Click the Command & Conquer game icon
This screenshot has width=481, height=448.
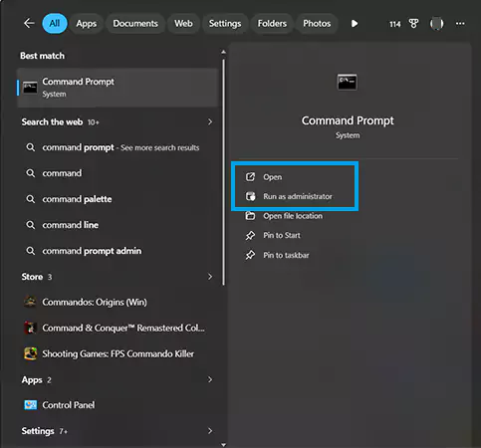coord(30,328)
